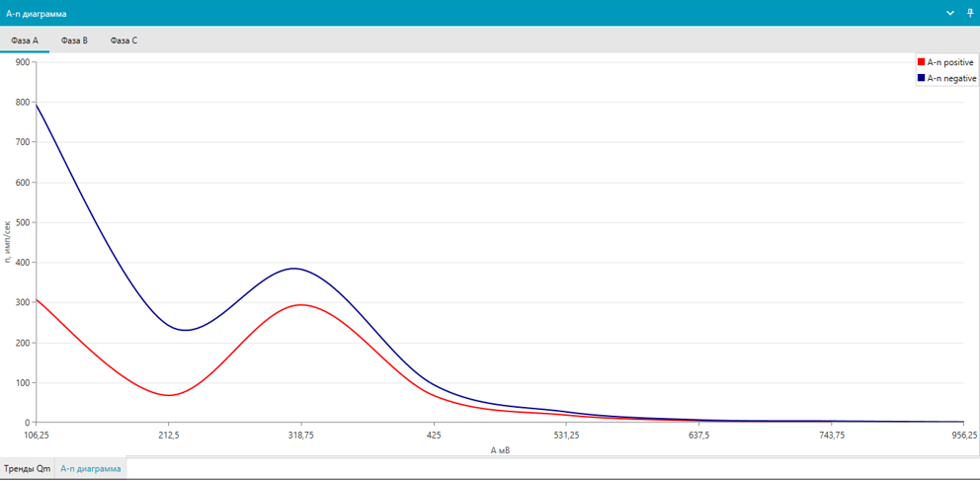
Task: Click the x-axis value 212,5
Action: 169,436
